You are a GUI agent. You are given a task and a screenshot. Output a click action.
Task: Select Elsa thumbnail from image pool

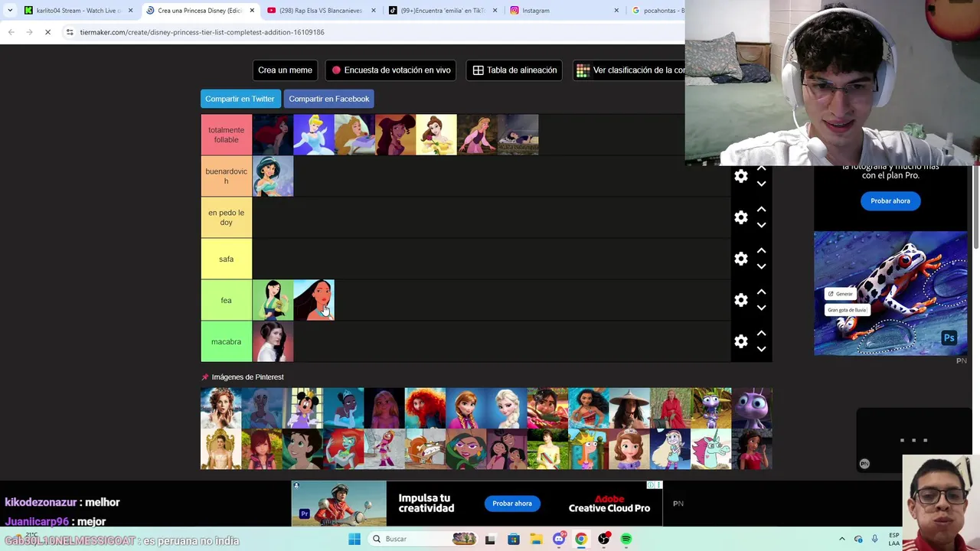click(507, 408)
